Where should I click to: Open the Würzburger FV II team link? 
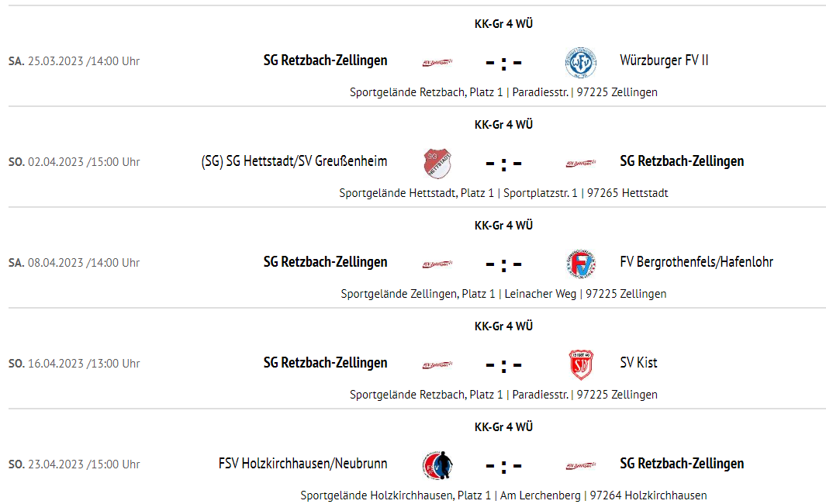tap(664, 60)
